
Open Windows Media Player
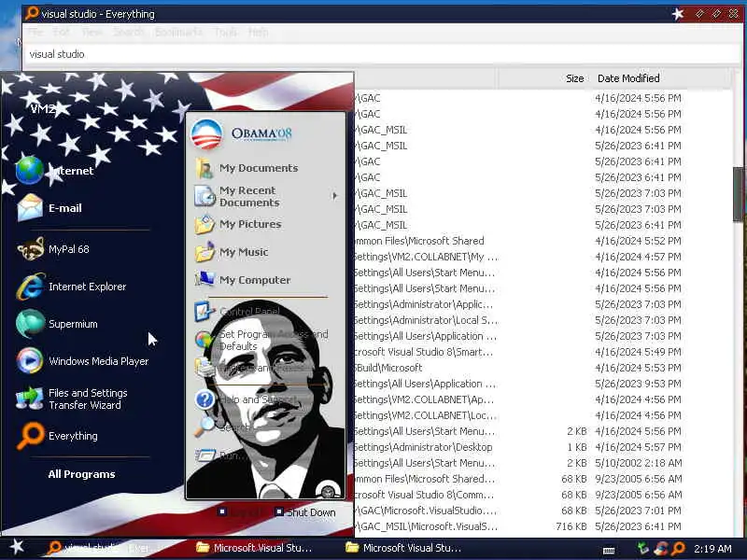pos(82,361)
